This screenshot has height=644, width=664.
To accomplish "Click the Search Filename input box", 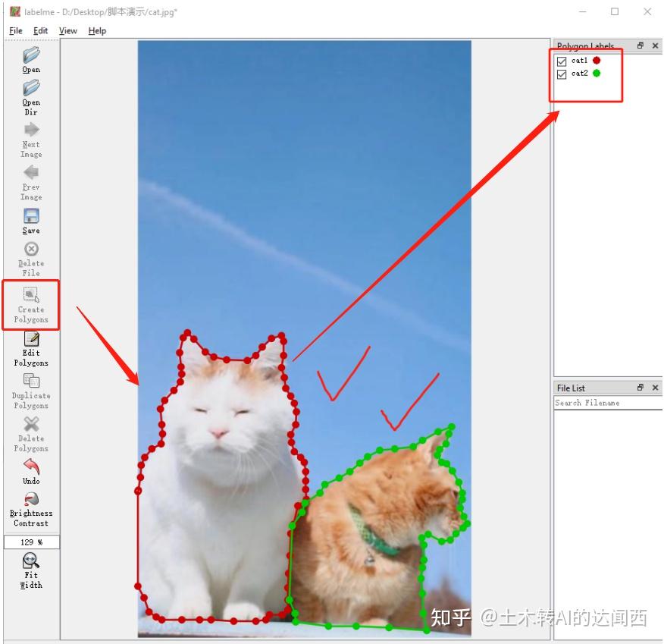I will click(x=606, y=403).
